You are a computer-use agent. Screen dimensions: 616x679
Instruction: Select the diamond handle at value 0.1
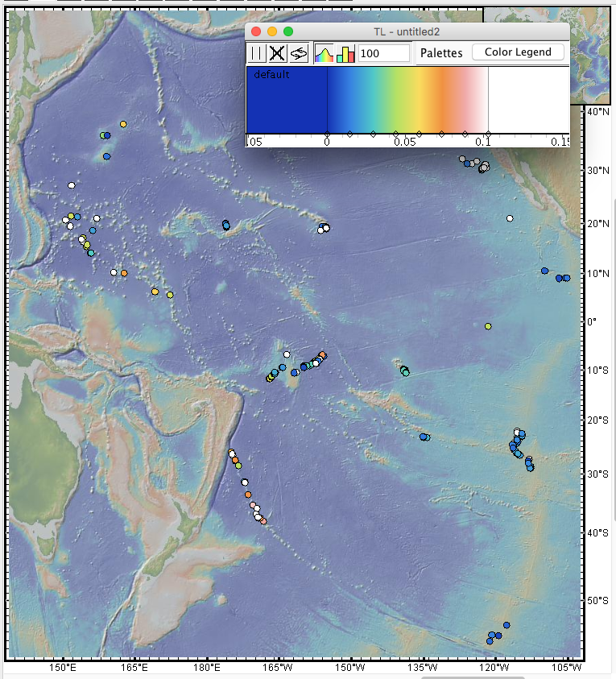[488, 134]
